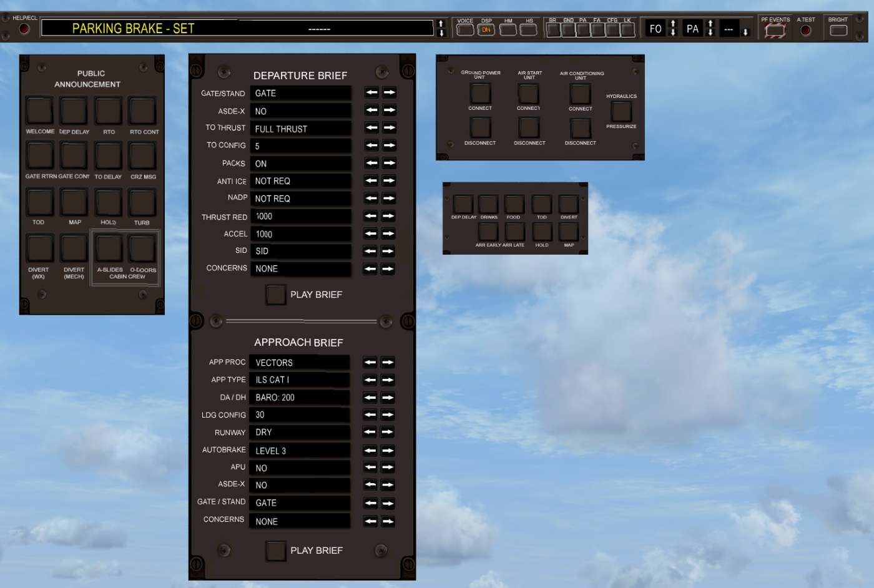874x588 pixels.
Task: Step the FO volume up
Action: [x=673, y=24]
